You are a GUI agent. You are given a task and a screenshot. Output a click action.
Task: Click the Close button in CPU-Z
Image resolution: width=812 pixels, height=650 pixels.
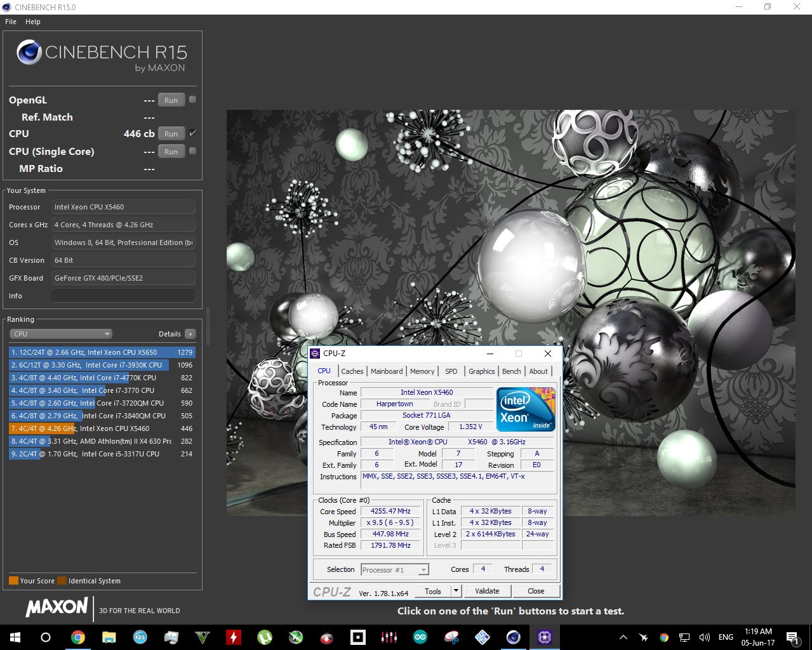point(536,591)
